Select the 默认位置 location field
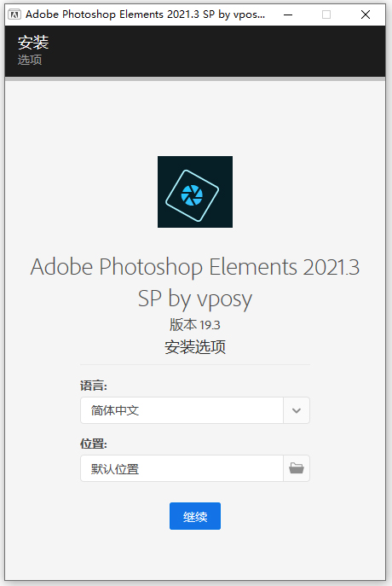 [x=182, y=468]
